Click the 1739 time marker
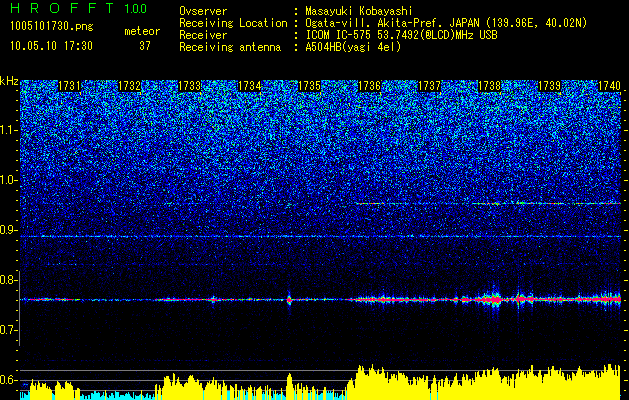 tap(549, 86)
